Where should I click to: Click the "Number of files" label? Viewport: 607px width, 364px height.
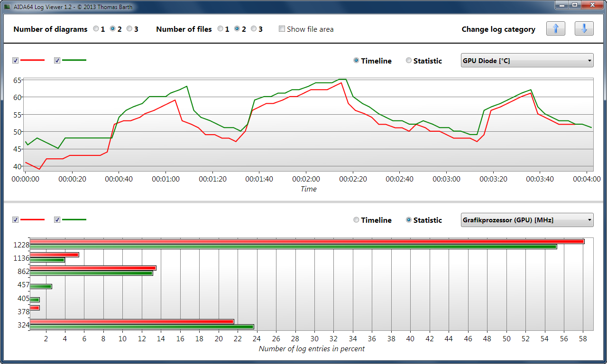tap(184, 29)
